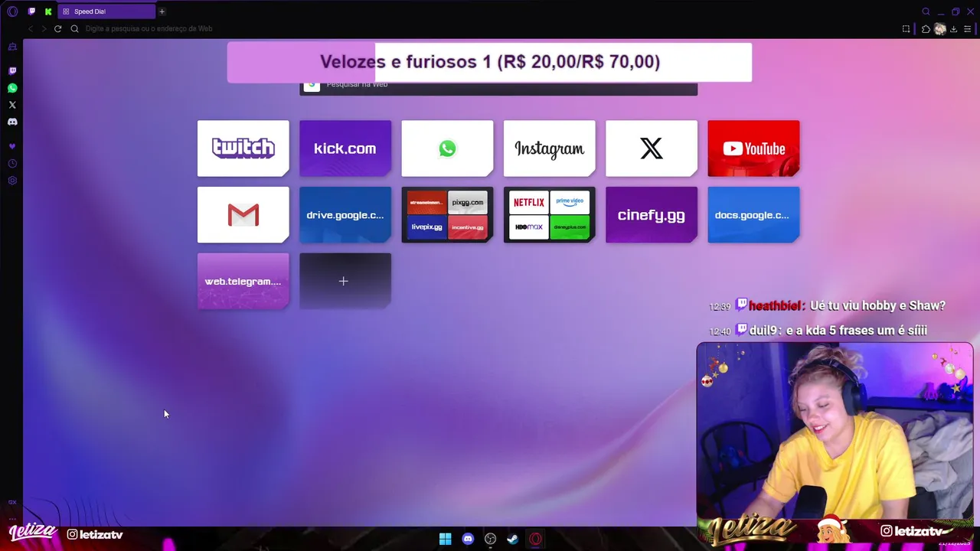Open the Twitch speed dial tile

pyautogui.click(x=243, y=148)
